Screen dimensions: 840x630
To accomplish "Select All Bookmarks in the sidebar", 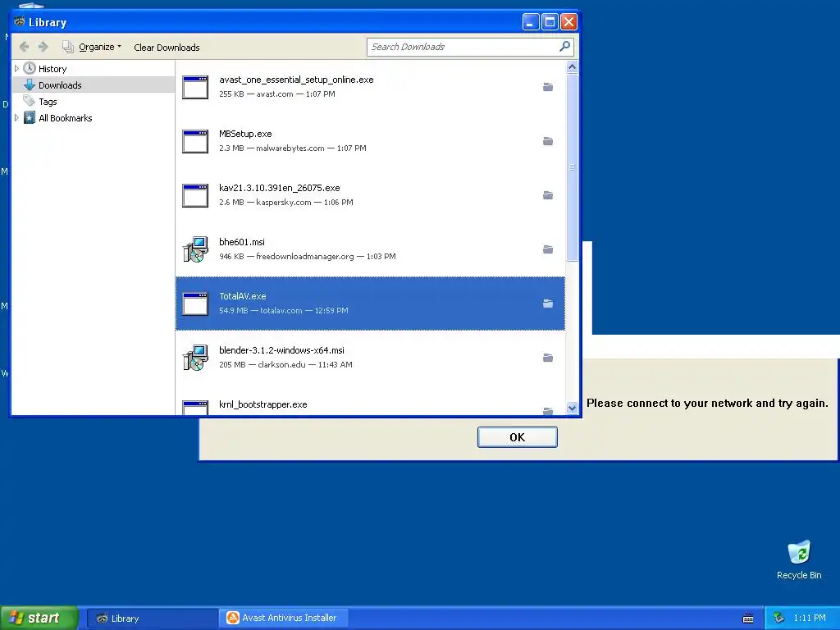I will click(x=66, y=118).
